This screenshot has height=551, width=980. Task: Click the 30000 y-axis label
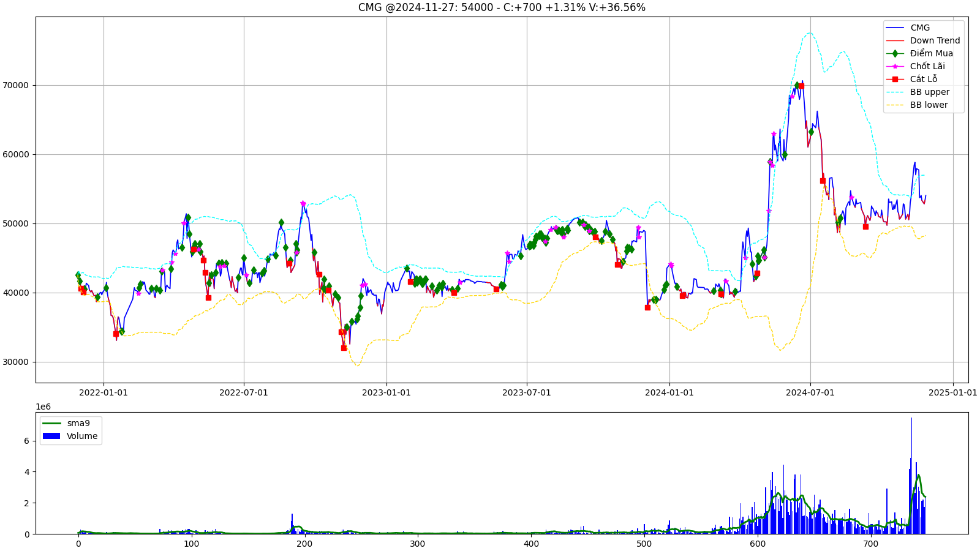(17, 362)
